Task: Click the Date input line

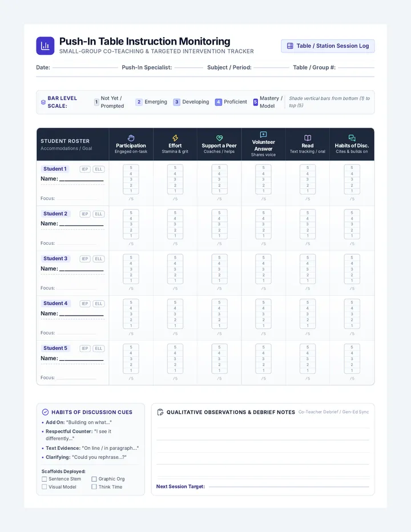Action: pos(85,67)
